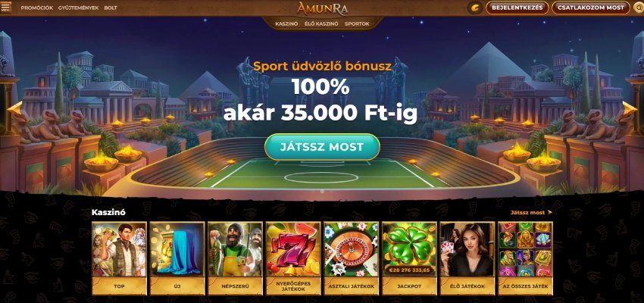
Task: Open NYERŐGÉPES JÁTÉKOK slots tile
Action: pyautogui.click(x=293, y=258)
